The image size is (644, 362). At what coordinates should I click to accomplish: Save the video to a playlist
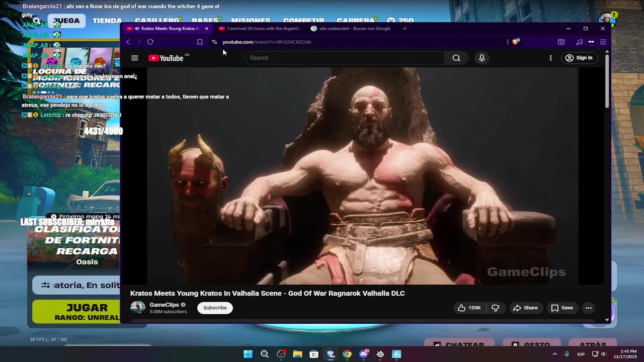click(x=562, y=308)
